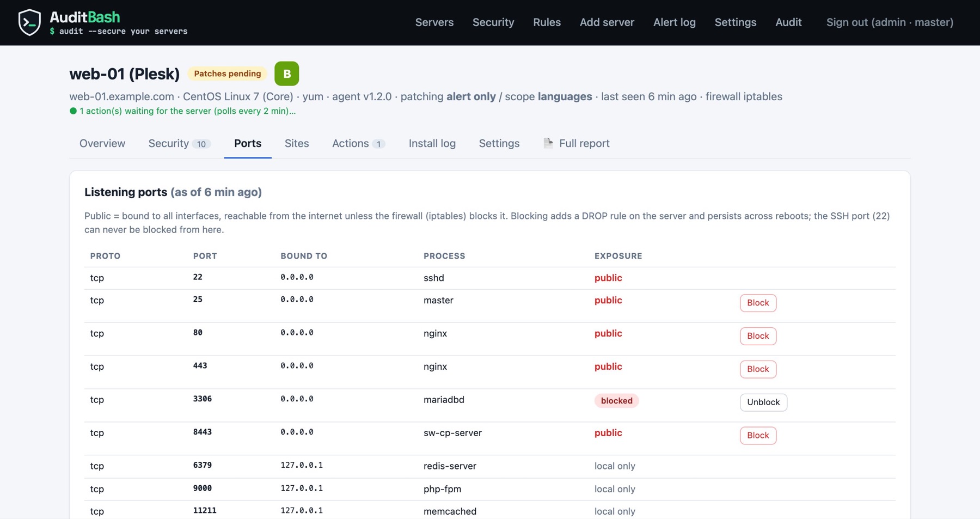This screenshot has height=519, width=980.
Task: Click the green status dot indicator
Action: point(73,111)
